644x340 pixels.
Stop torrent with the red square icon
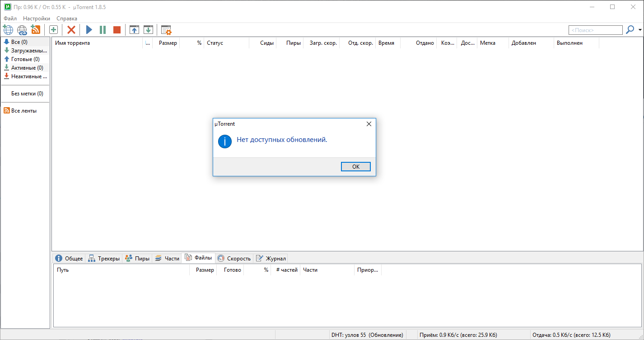coord(117,30)
